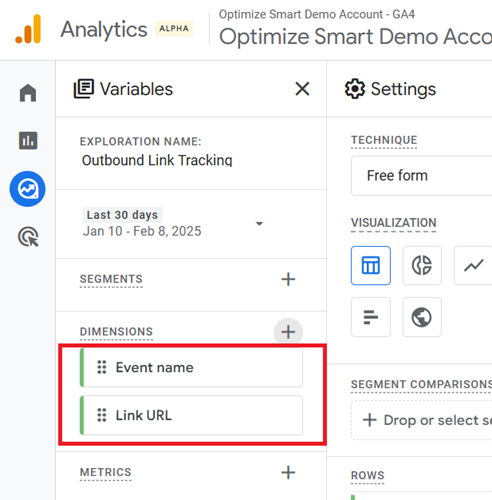Image resolution: width=492 pixels, height=500 pixels.
Task: Choose the Geo map visualization
Action: click(422, 317)
